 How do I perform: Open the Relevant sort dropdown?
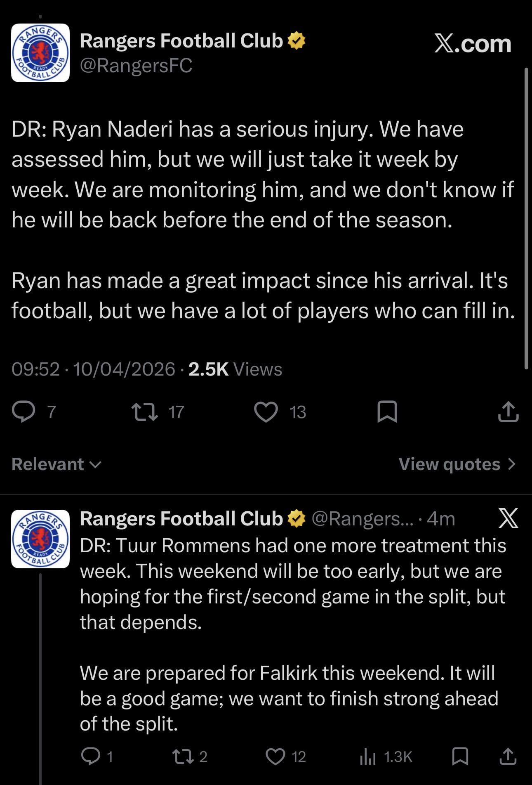click(x=56, y=464)
